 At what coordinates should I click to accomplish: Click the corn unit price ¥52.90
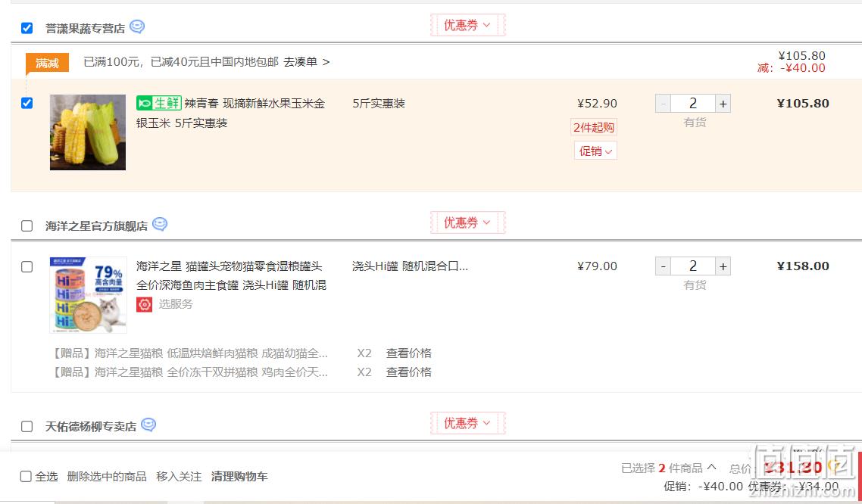click(x=597, y=103)
